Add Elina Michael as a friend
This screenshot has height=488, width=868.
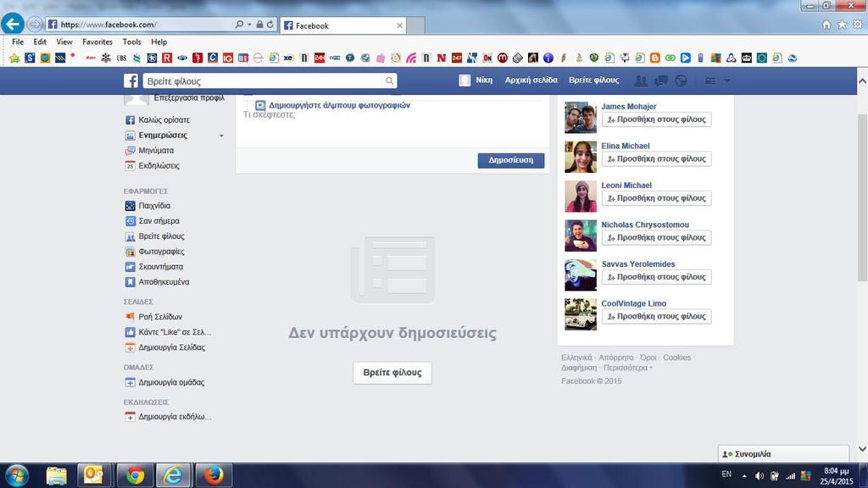[x=657, y=158]
